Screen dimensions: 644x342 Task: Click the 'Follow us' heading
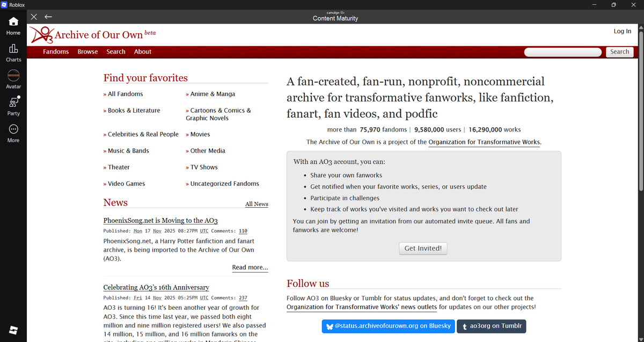point(308,283)
